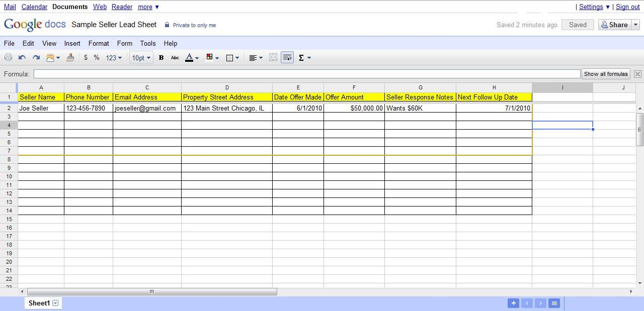644x311 pixels.
Task: Open the Sheet1 tab dropdown arrow
Action: pyautogui.click(x=55, y=303)
